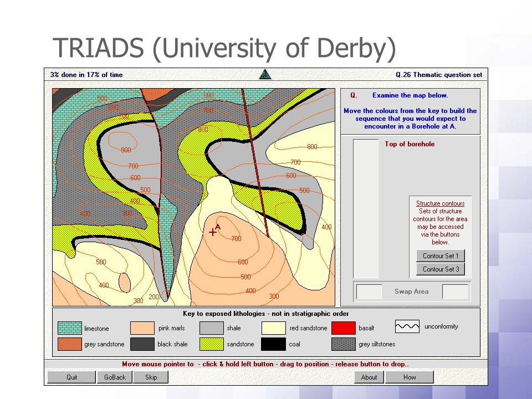Viewport: 532px width, 399px height.
Task: Skip this question
Action: [151, 377]
